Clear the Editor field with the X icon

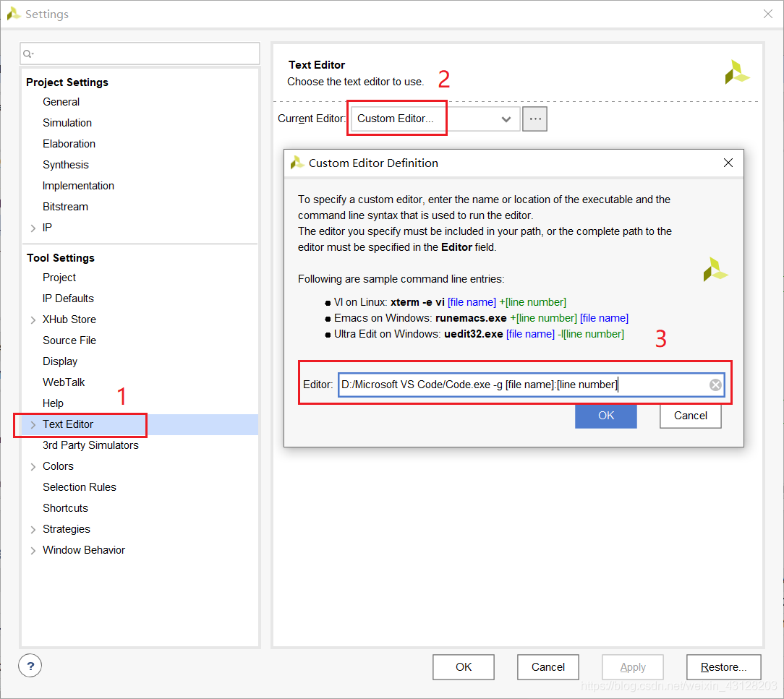tap(715, 385)
